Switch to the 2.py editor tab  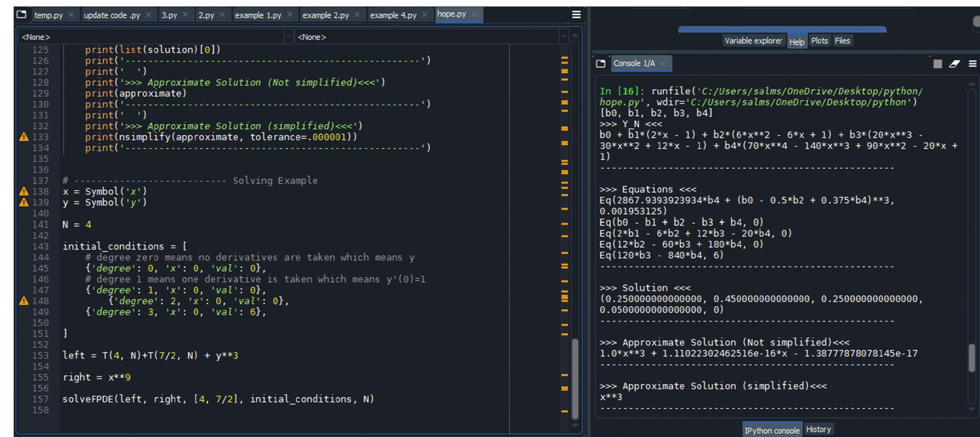(206, 15)
